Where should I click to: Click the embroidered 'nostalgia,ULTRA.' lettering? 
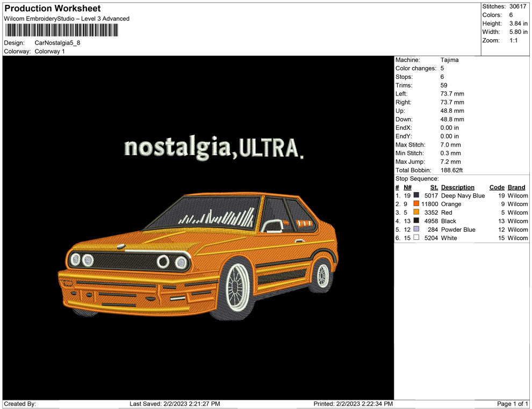click(x=213, y=148)
